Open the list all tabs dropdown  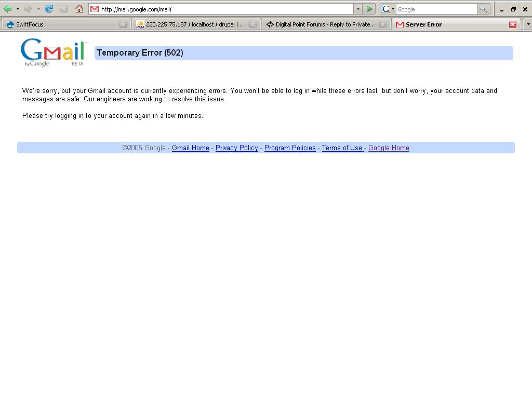pos(528,24)
